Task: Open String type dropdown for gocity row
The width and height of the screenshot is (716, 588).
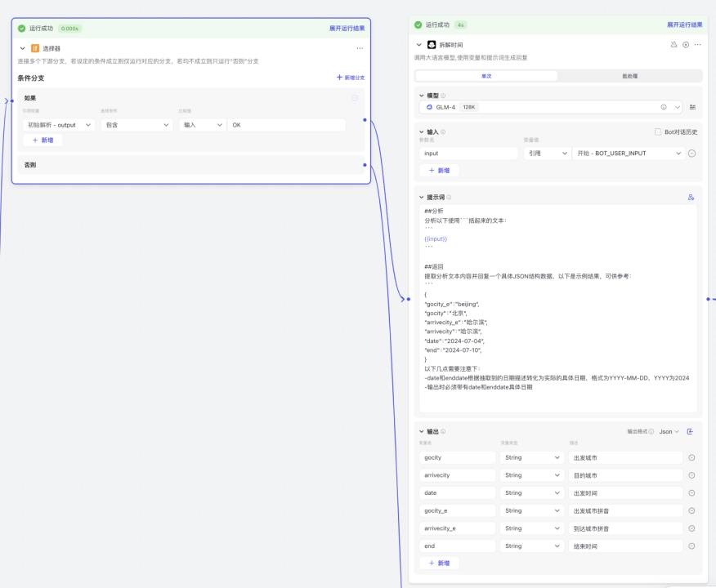Action: [532, 457]
